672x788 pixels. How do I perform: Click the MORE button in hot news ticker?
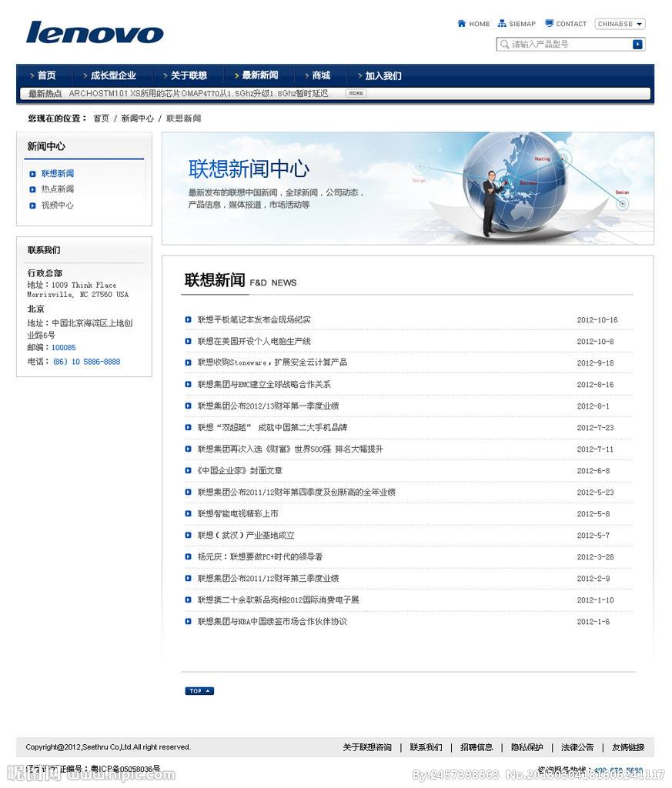[x=356, y=93]
